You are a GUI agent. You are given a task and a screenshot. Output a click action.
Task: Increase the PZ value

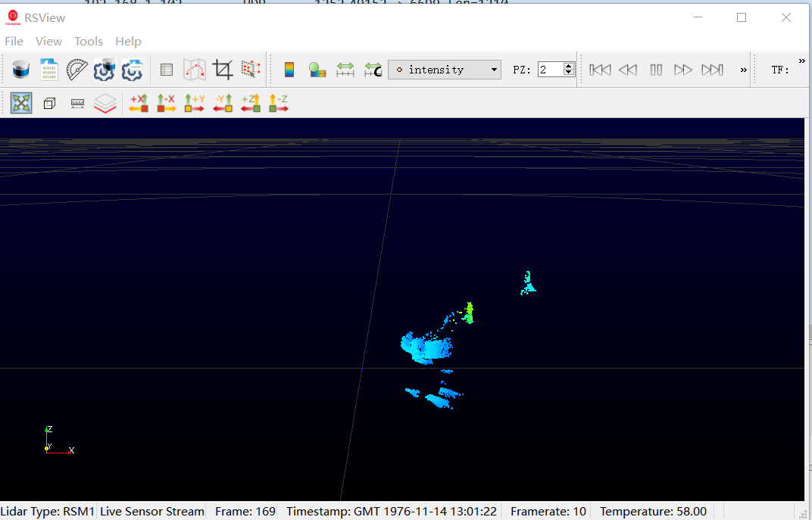(569, 66)
